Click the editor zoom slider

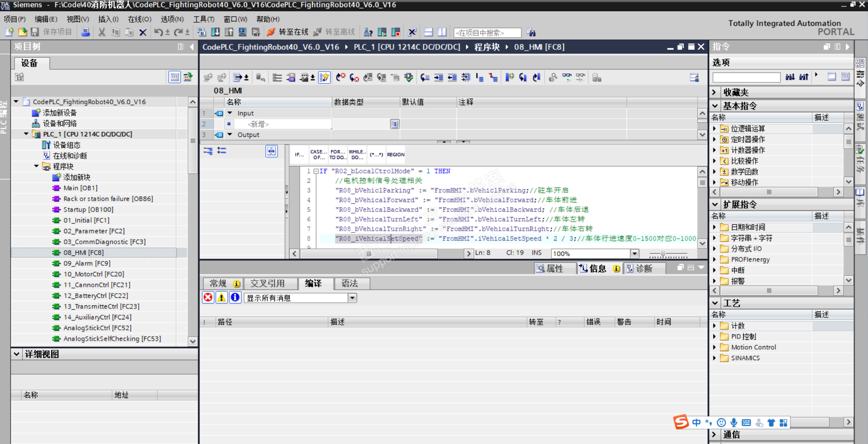pyautogui.click(x=663, y=254)
